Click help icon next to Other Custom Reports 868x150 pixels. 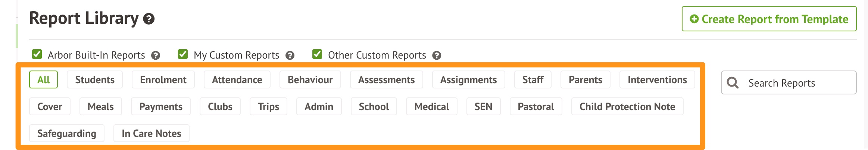coord(437,56)
